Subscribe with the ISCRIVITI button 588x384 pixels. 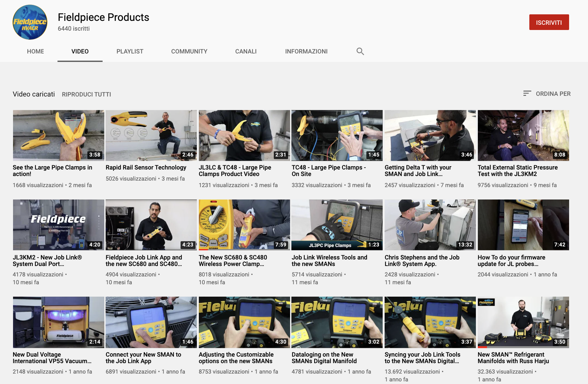coord(549,22)
